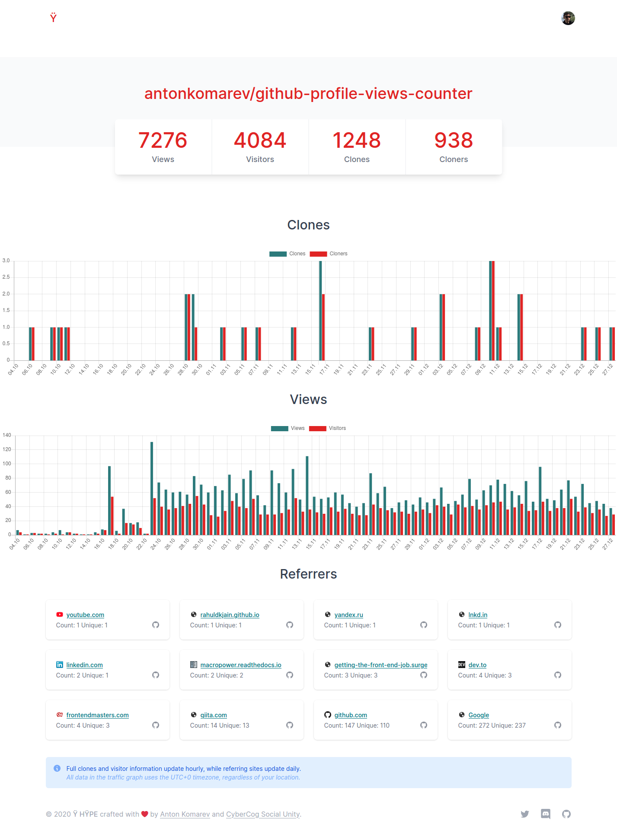Click the 4084 Visitors stat
Screen dimensions: 617x840
260,147
